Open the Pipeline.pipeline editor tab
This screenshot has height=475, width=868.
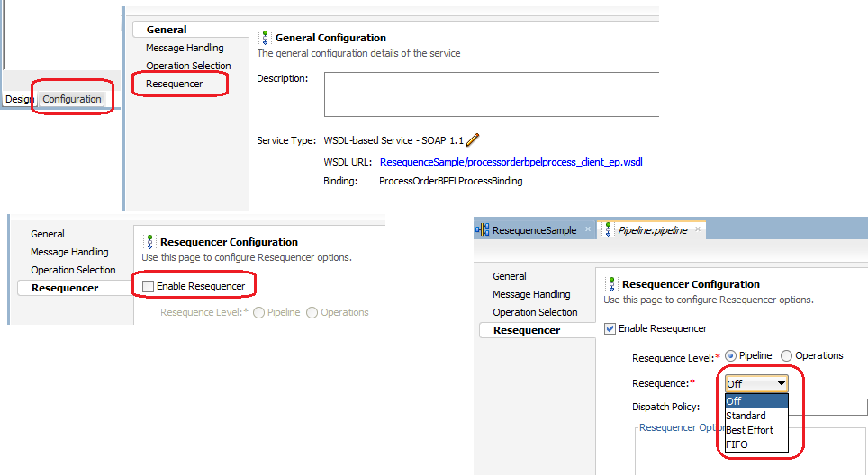[653, 230]
